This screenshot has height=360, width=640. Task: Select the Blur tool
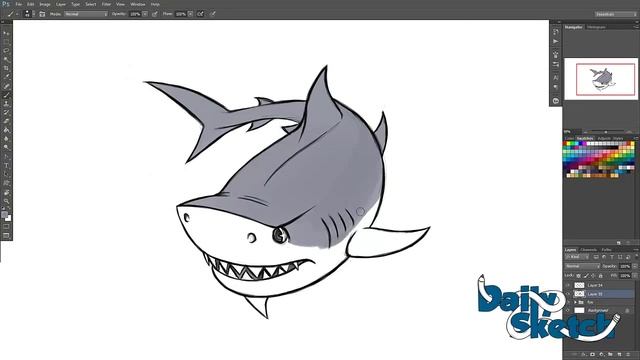6,139
